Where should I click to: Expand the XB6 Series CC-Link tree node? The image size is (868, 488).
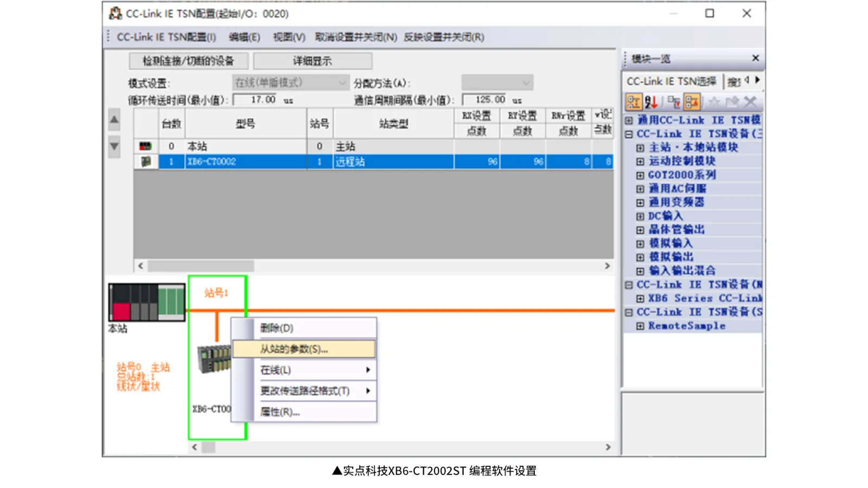click(x=640, y=299)
